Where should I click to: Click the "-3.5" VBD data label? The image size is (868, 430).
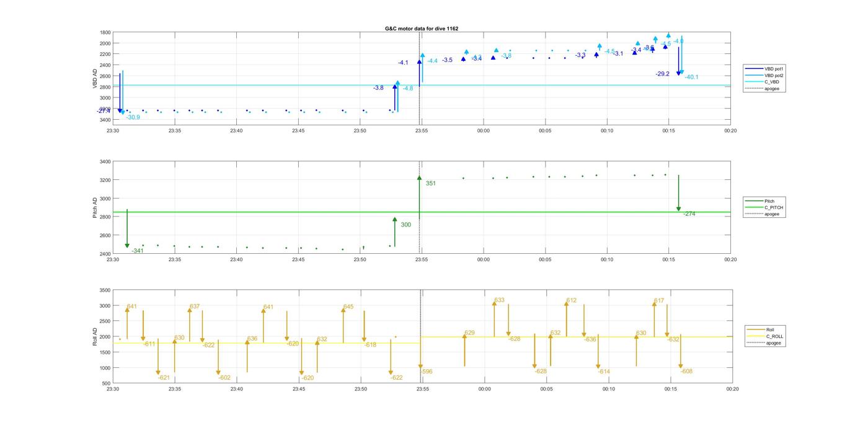coord(447,60)
